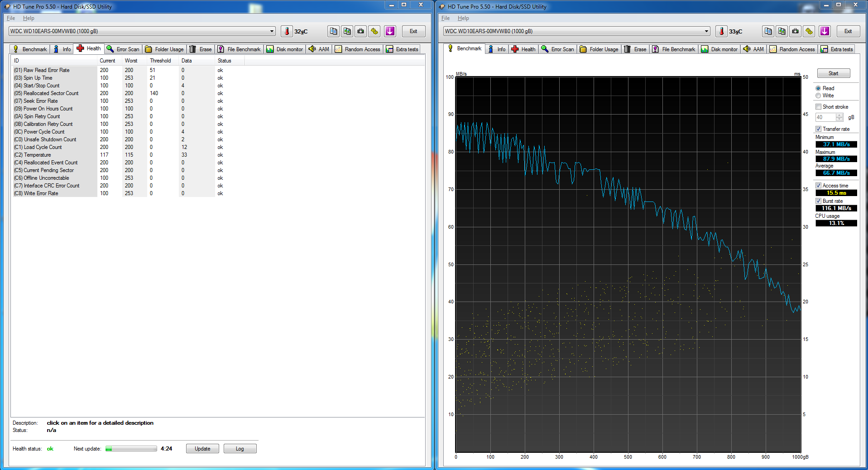This screenshot has width=868, height=470.
Task: Click purple down-arrow icon in Benchmark window
Action: click(825, 31)
